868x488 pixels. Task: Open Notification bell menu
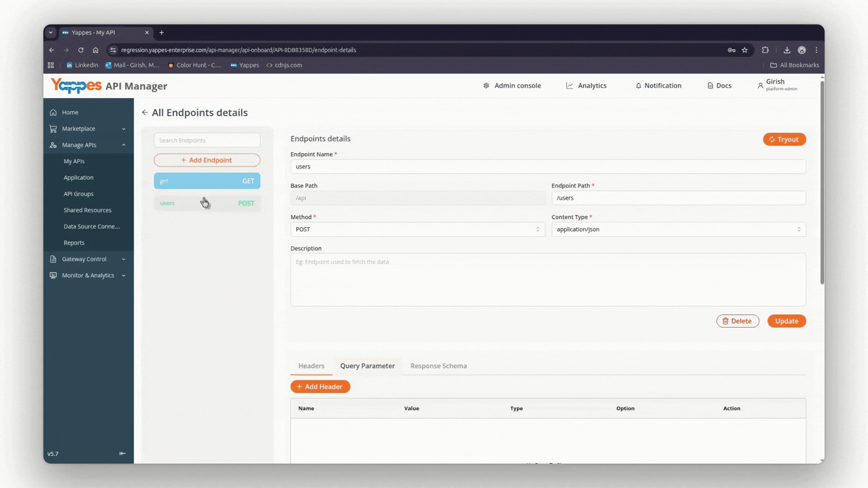click(658, 86)
